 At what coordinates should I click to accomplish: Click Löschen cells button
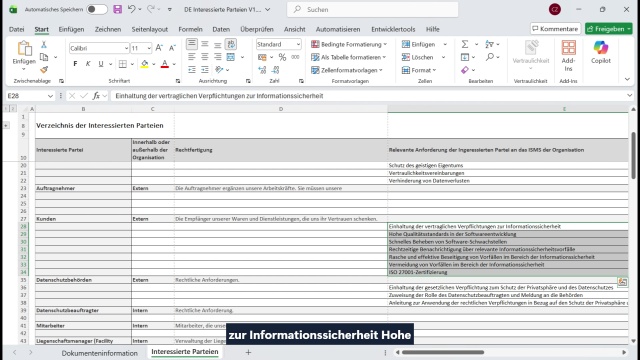coord(418,57)
